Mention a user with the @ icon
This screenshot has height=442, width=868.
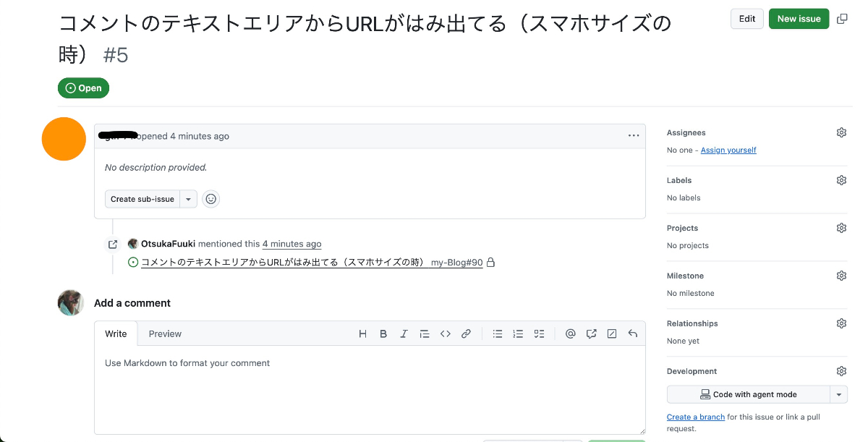571,334
